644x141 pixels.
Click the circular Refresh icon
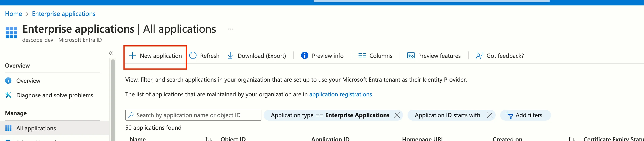pyautogui.click(x=193, y=55)
